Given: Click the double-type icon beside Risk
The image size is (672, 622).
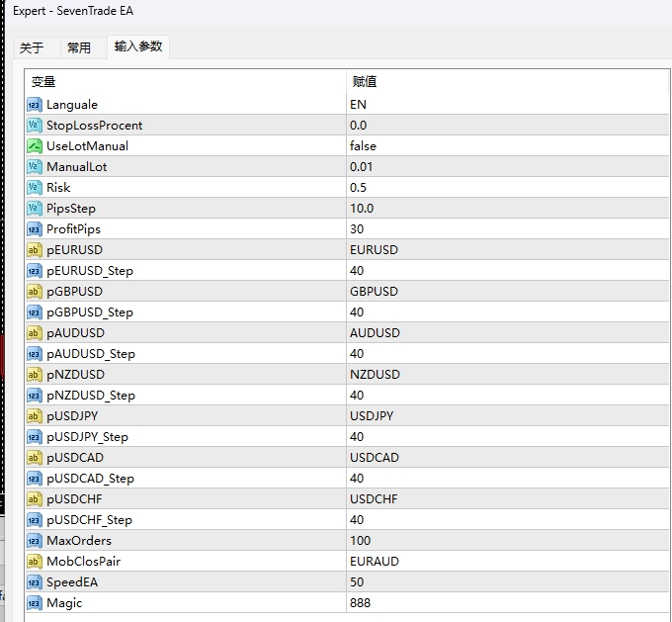Looking at the screenshot, I should [35, 188].
